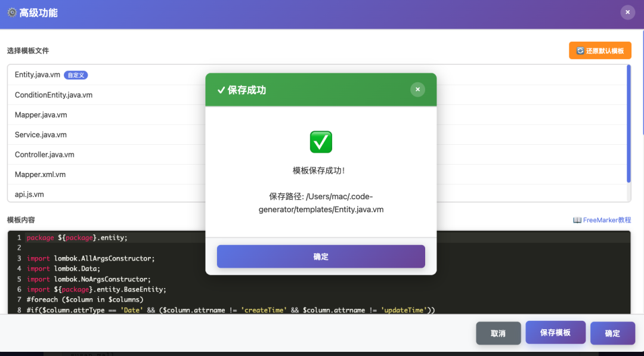Dismiss the save success dialog with its x

[417, 89]
